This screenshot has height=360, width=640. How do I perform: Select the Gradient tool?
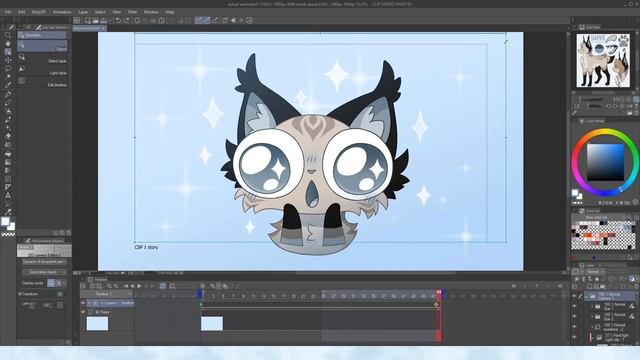pos(8,162)
